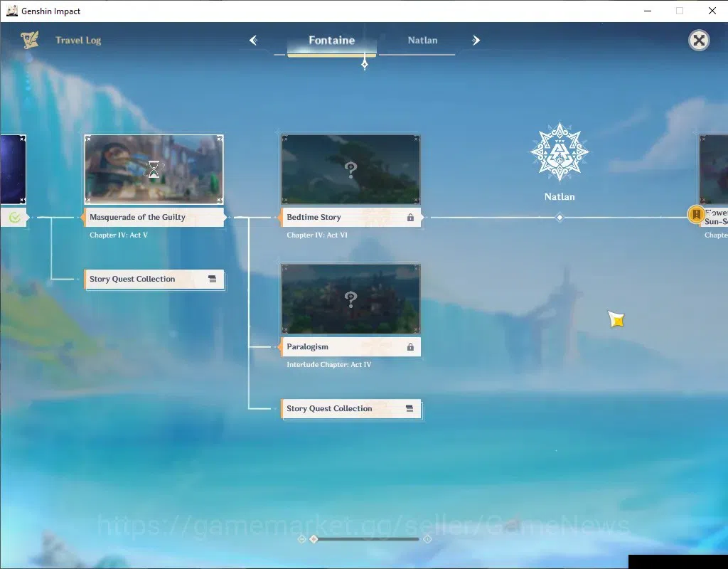Open the locked Paralogism thumbnail
This screenshot has height=569, width=728.
[x=350, y=299]
